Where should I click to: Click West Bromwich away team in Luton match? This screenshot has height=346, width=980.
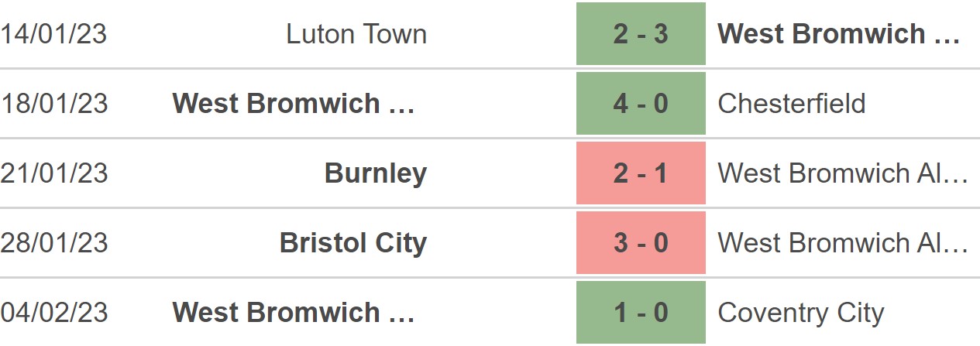839,34
